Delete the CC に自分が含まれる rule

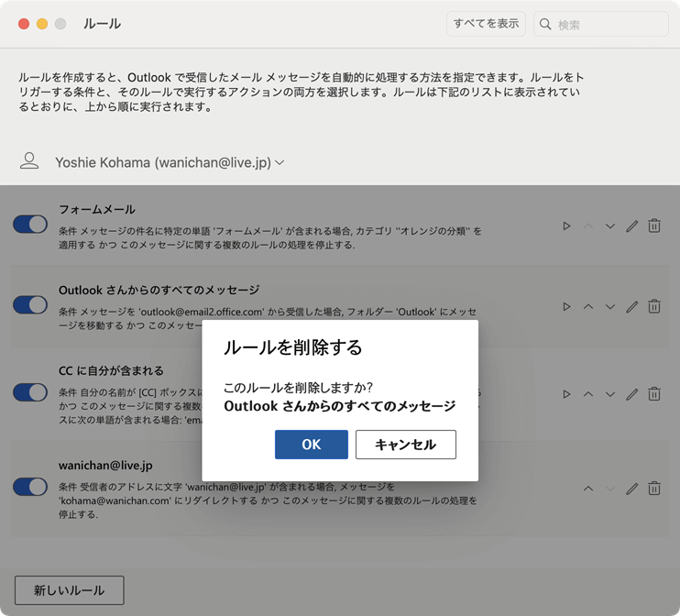pyautogui.click(x=654, y=394)
